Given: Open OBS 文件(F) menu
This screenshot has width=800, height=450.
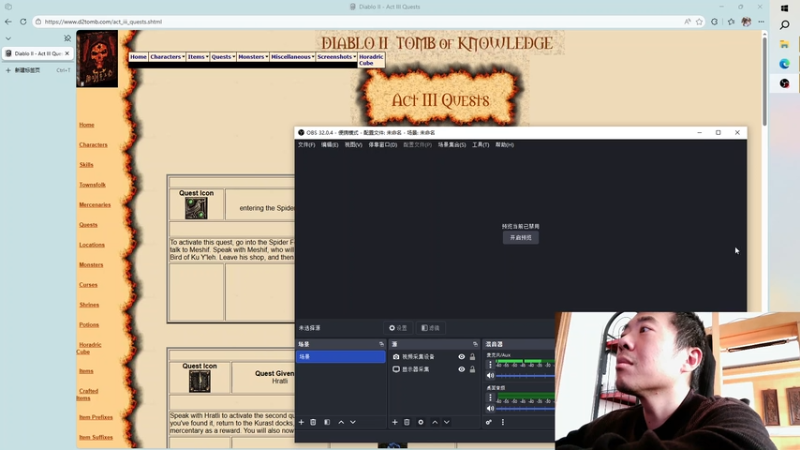Looking at the screenshot, I should [x=307, y=145].
